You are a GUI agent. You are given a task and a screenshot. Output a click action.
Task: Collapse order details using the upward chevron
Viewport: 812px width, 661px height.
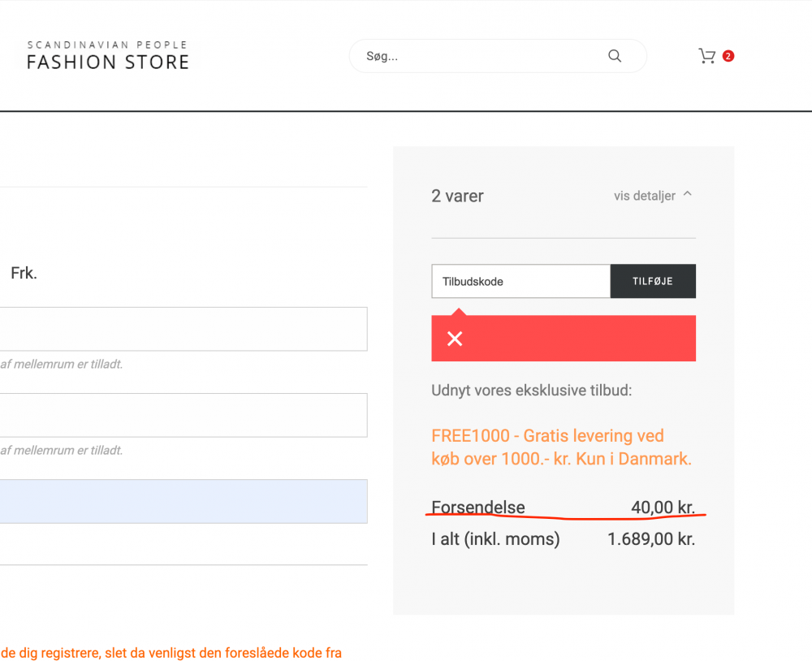[687, 194]
